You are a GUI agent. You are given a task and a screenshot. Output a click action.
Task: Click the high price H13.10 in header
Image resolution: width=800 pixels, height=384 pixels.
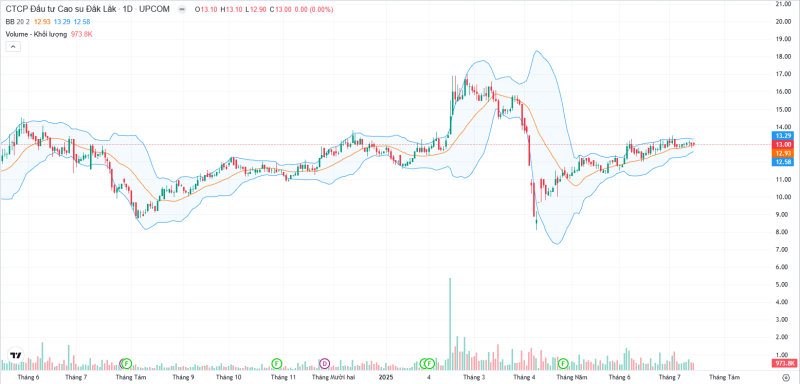point(231,10)
